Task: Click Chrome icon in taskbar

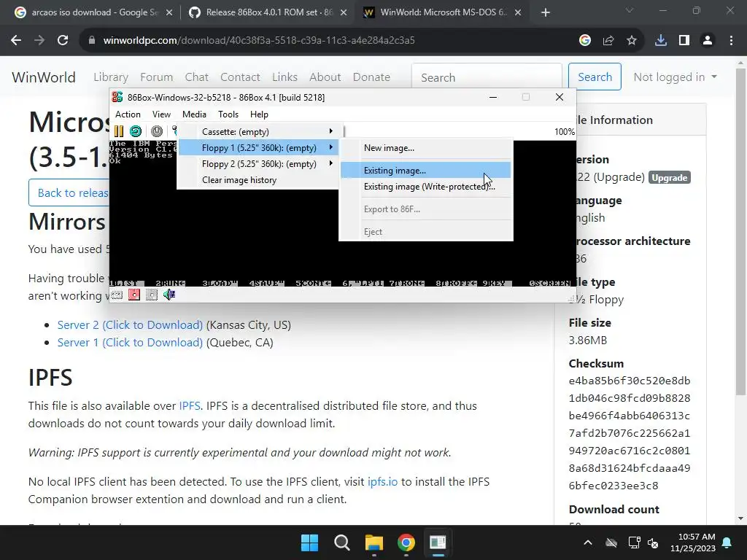Action: [406, 542]
